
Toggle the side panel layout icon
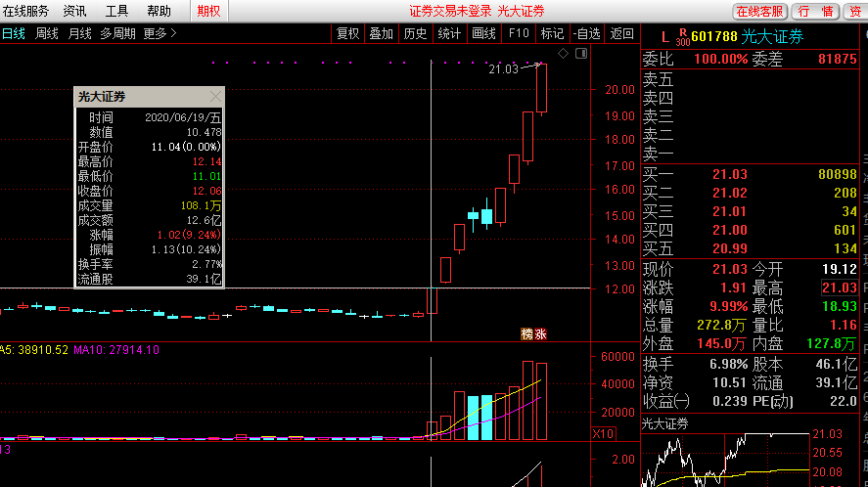pos(581,53)
